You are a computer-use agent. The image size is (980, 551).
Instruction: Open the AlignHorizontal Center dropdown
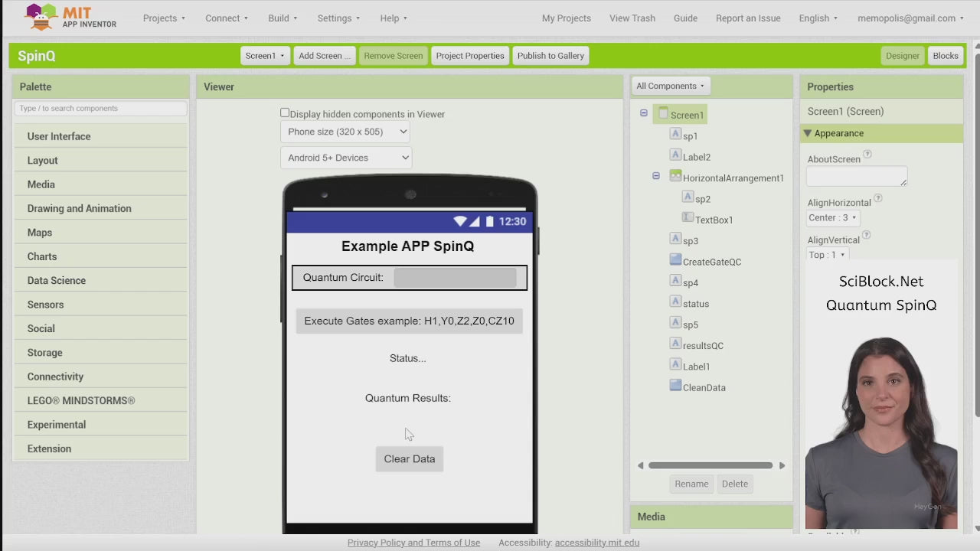point(832,217)
